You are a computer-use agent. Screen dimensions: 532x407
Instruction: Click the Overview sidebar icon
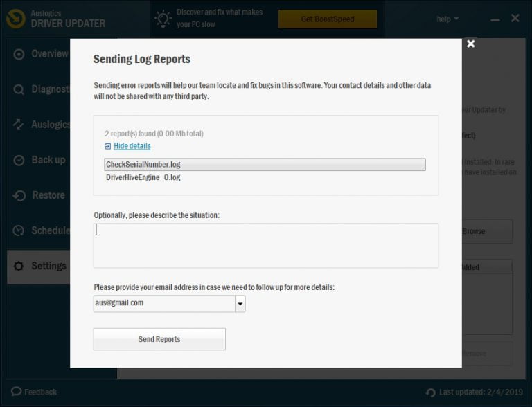coord(19,54)
